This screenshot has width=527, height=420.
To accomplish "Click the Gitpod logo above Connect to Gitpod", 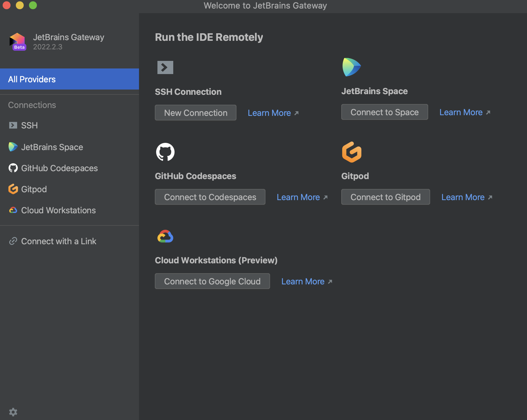I will (351, 152).
